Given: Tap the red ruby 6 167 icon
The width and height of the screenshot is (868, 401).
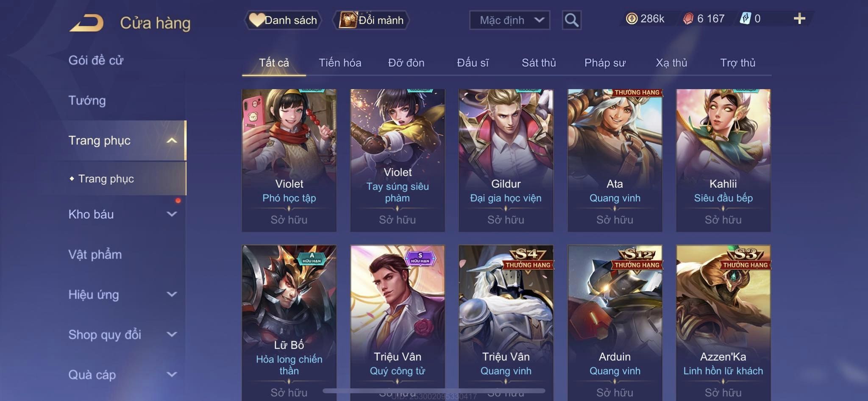Looking at the screenshot, I should tap(688, 19).
